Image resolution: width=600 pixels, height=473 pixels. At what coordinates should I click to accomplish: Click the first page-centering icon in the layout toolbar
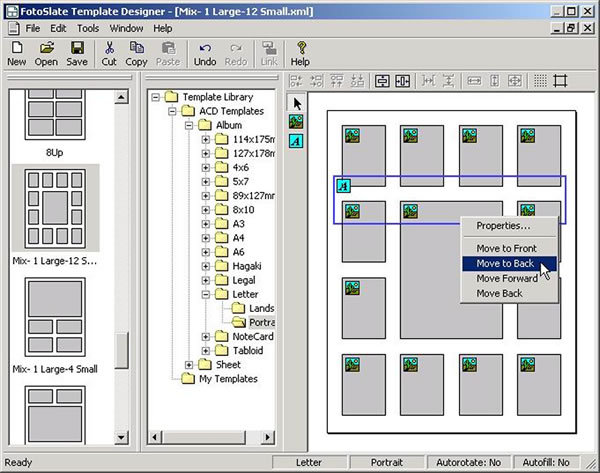pyautogui.click(x=382, y=81)
